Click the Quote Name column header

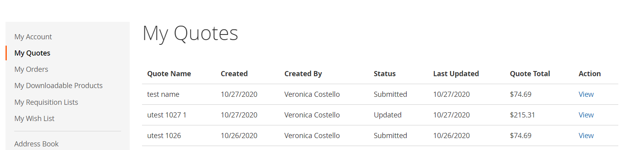pos(169,73)
